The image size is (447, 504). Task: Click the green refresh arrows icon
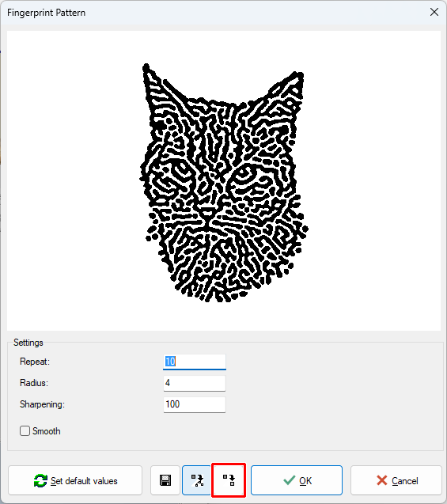tap(40, 481)
